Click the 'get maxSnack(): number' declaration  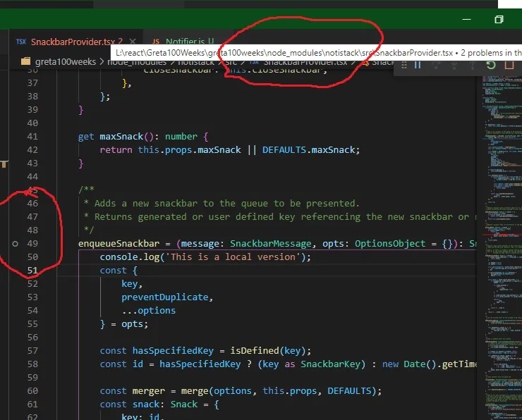(143, 137)
